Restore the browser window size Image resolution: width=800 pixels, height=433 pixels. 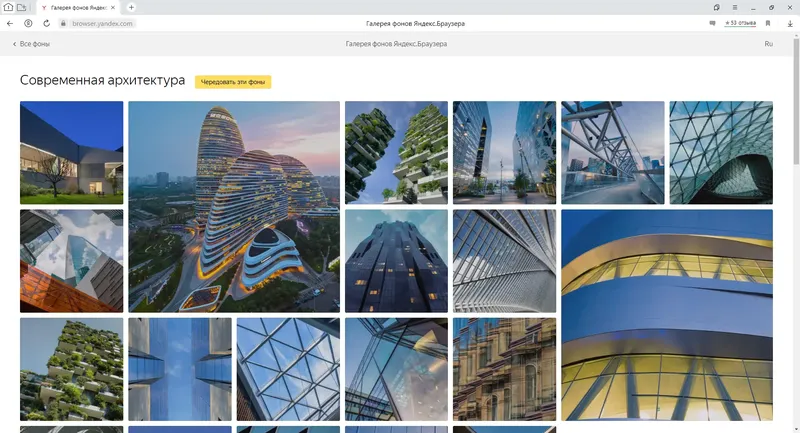(771, 7)
